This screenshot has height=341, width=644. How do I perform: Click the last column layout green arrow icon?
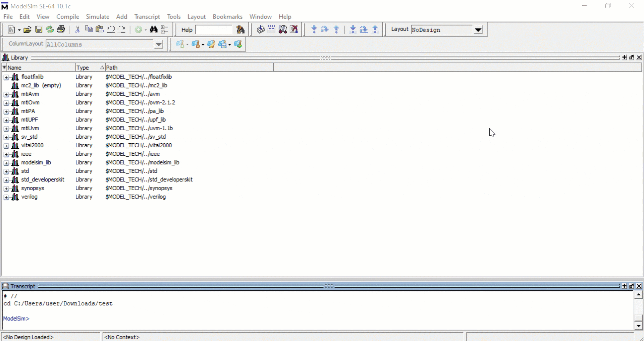238,44
